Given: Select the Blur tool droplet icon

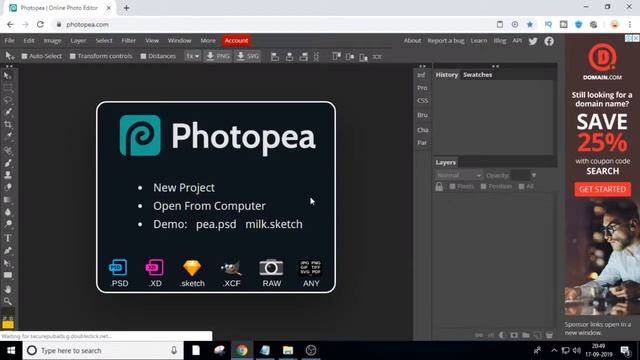Looking at the screenshot, I should coord(7,212).
